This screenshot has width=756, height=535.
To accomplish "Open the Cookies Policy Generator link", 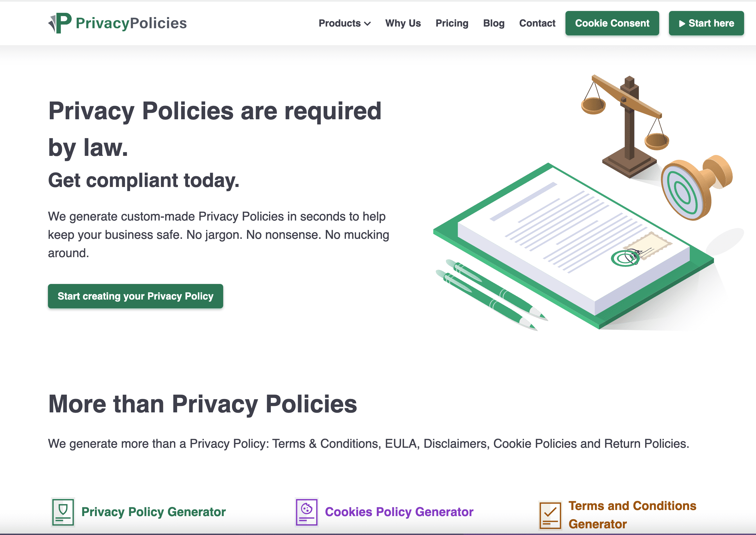I will click(399, 512).
